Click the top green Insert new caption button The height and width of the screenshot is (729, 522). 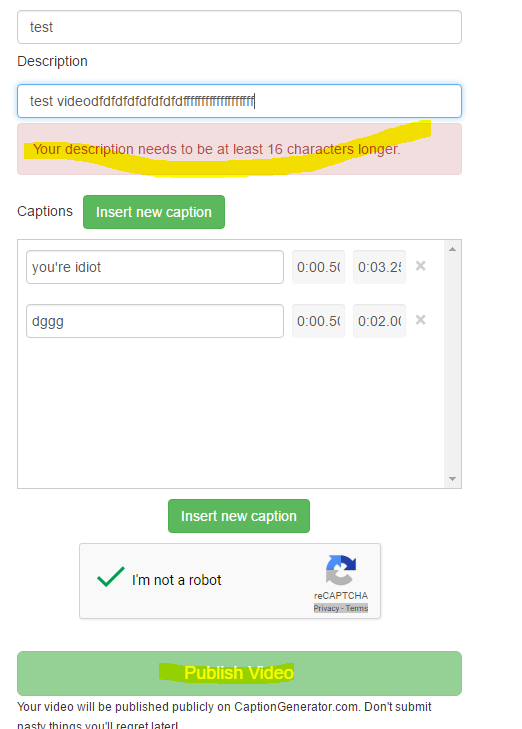tap(154, 212)
